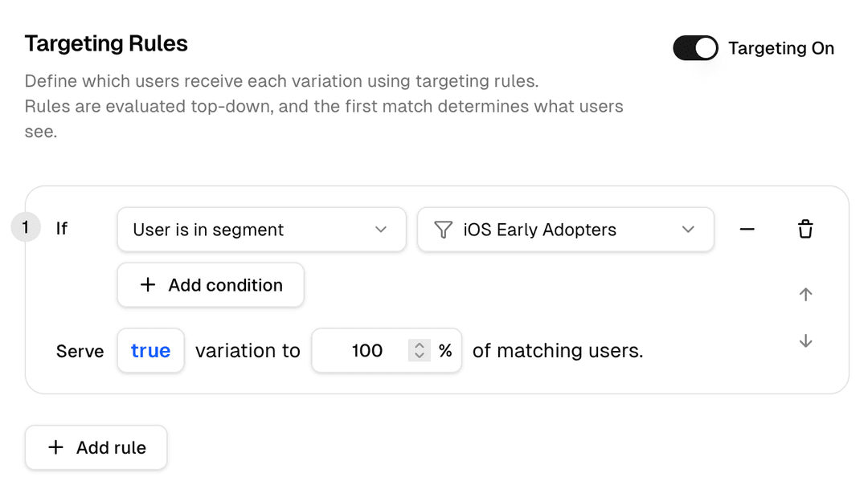The width and height of the screenshot is (868, 489).
Task: Click the Targeting On label text
Action: pos(781,48)
